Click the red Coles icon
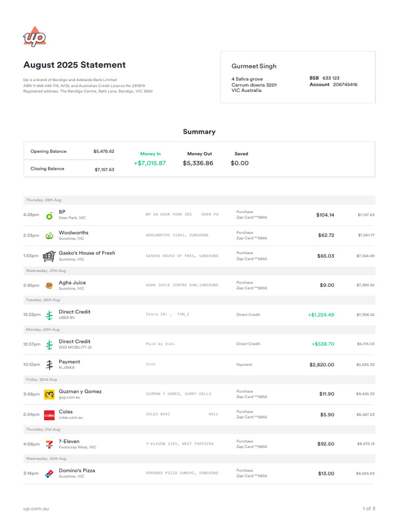Image resolution: width=399 pixels, height=532 pixels. point(49,415)
